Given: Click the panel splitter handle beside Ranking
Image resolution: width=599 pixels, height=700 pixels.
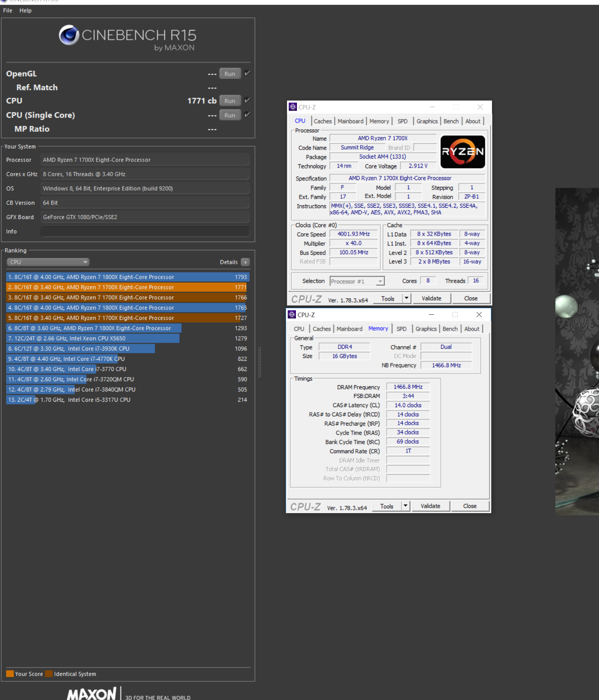Looking at the screenshot, I should point(259,362).
